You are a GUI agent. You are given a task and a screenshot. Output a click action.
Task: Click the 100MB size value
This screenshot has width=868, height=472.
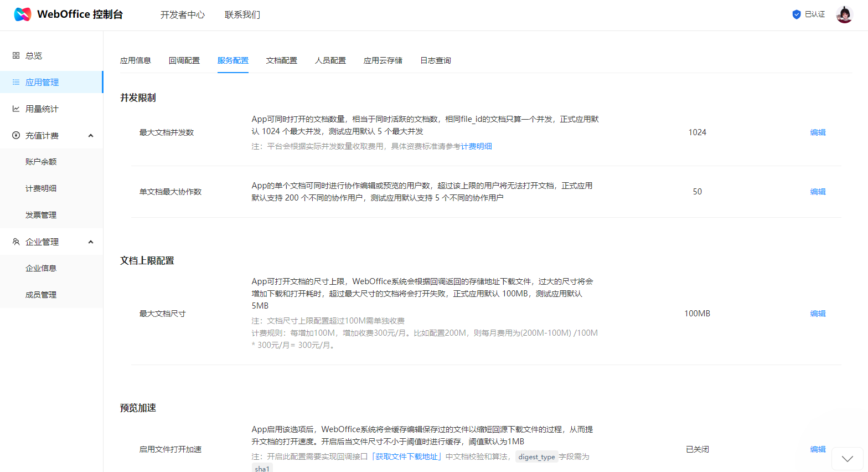coord(697,314)
